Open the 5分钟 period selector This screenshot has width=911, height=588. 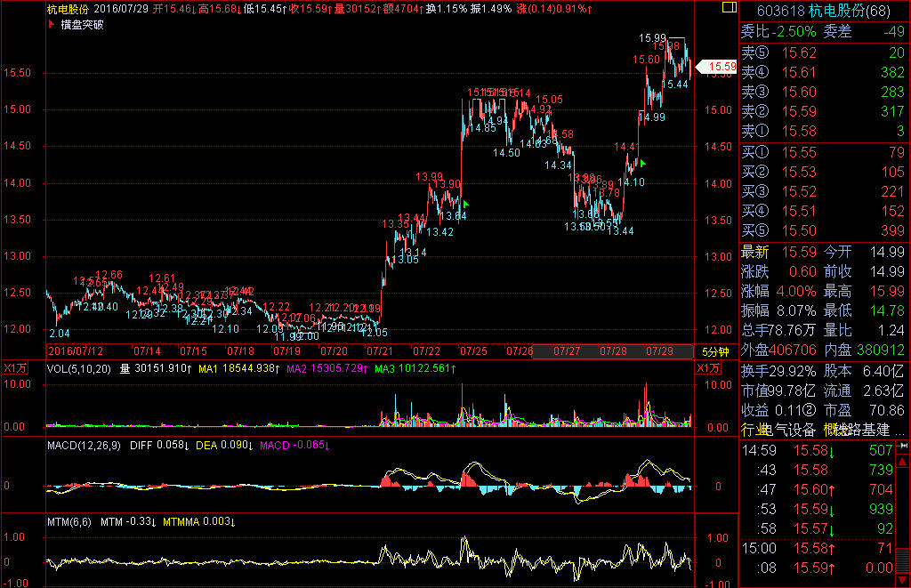(715, 352)
